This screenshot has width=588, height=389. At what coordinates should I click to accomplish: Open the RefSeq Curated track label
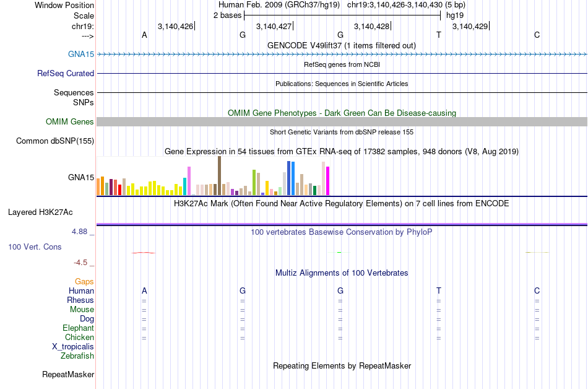pyautogui.click(x=66, y=74)
